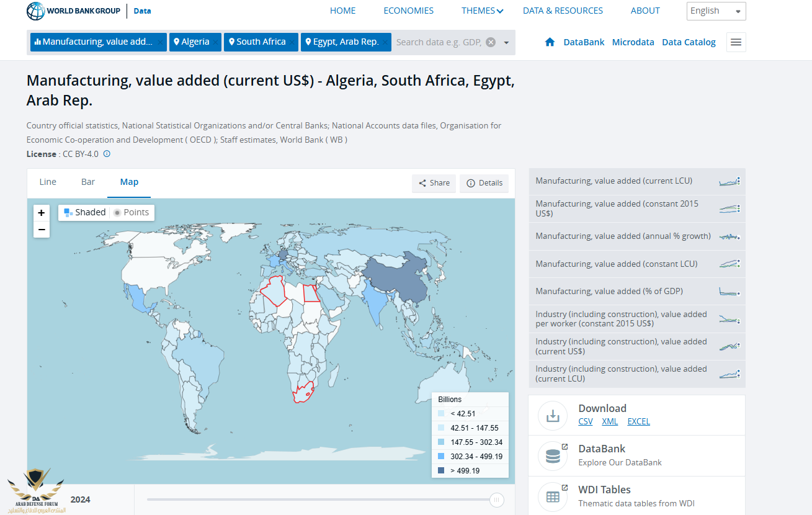This screenshot has width=812, height=515.
Task: Switch map to Shaded mode
Action: tap(85, 212)
